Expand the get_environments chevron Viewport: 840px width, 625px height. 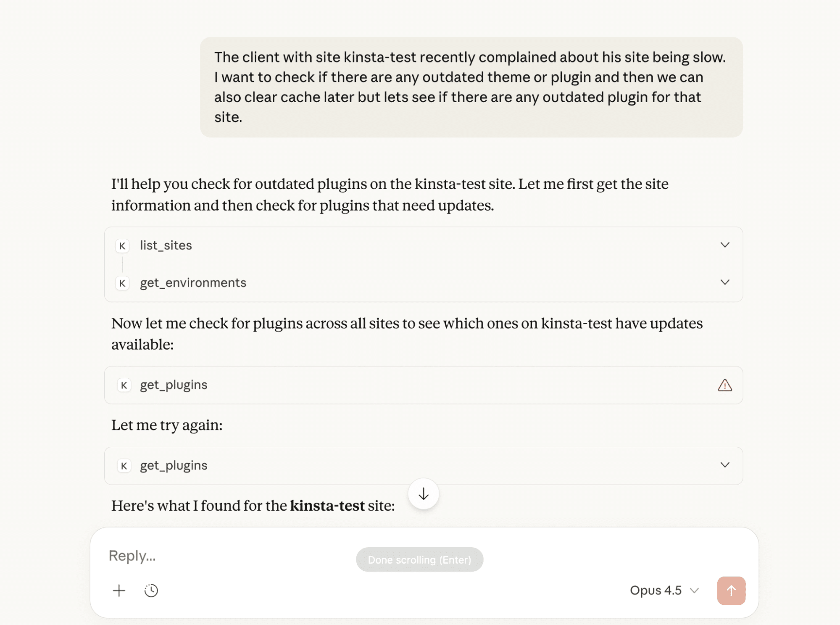click(724, 282)
